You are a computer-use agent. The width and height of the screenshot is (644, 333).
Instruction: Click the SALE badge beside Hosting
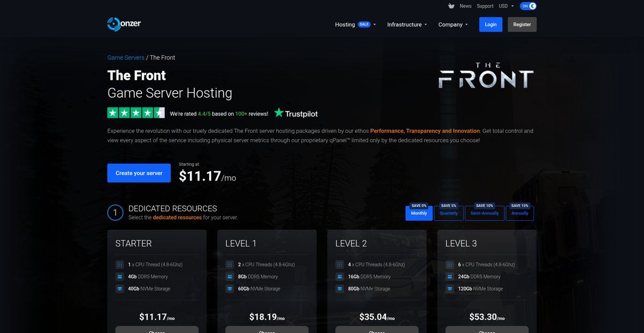pos(364,25)
